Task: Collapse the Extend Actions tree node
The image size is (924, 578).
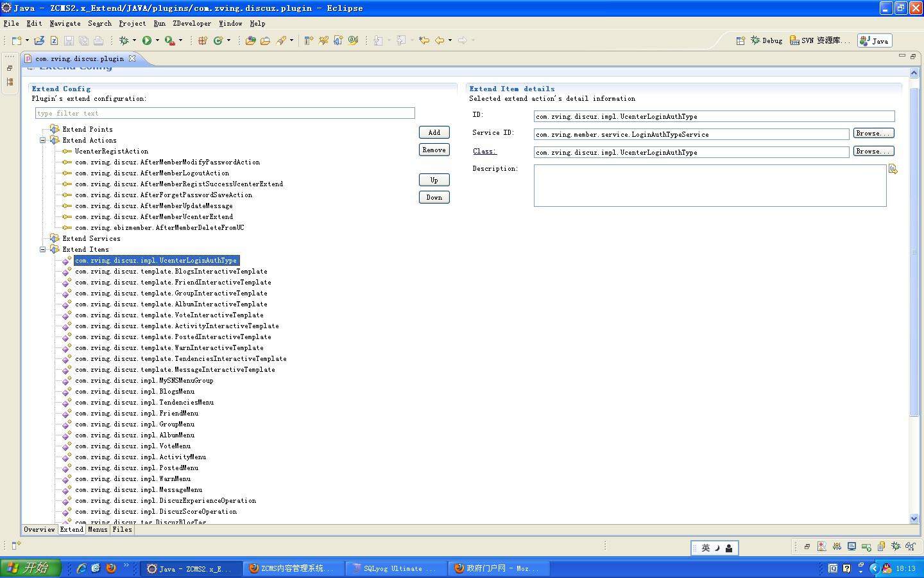Action: click(43, 140)
